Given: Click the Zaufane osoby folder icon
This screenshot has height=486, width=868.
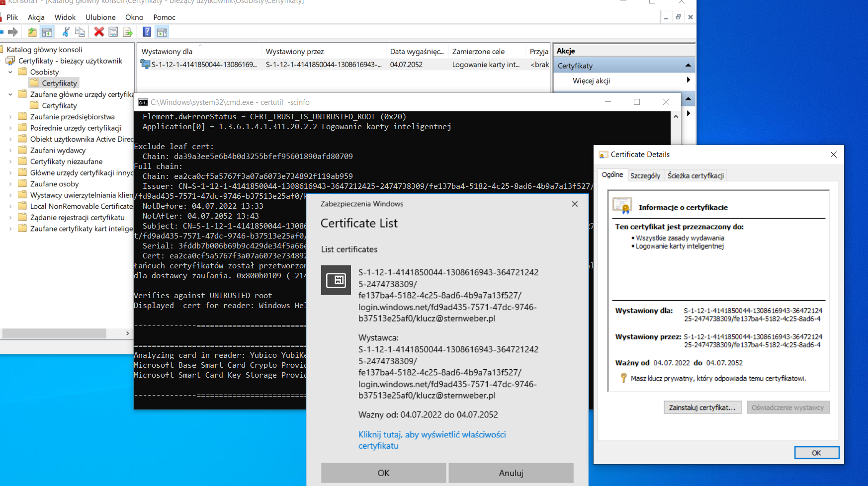Looking at the screenshot, I should 22,183.
